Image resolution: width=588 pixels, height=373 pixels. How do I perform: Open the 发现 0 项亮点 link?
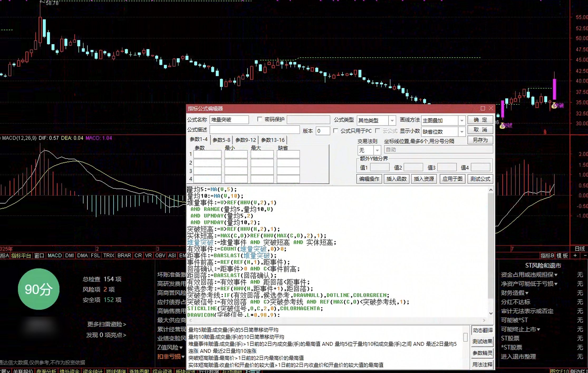106,335
